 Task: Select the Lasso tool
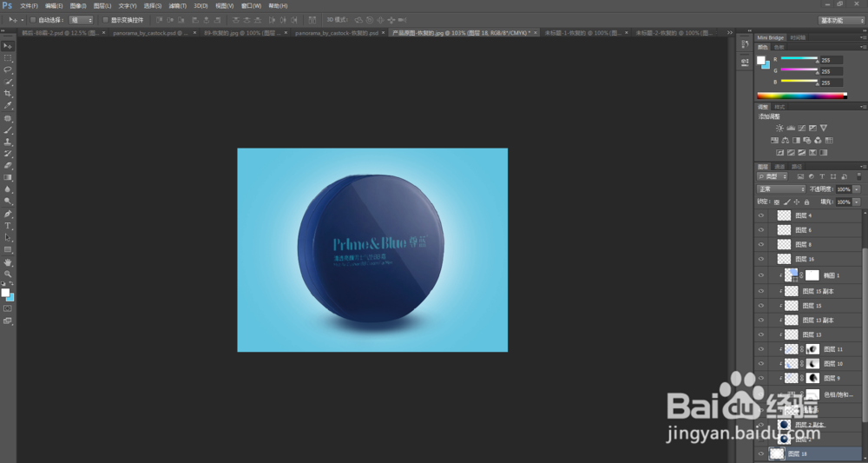[8, 70]
